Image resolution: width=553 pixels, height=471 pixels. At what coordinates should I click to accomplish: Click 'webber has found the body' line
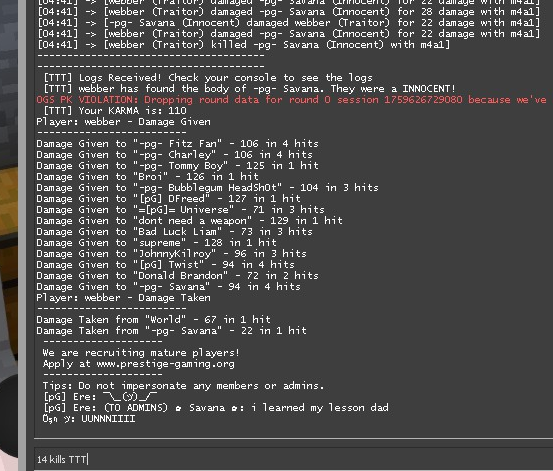point(249,89)
